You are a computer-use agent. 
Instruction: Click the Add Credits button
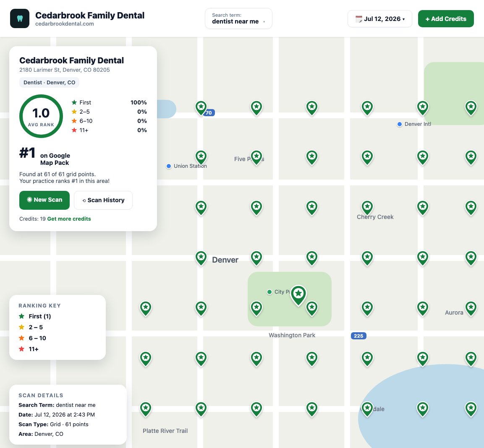[446, 19]
